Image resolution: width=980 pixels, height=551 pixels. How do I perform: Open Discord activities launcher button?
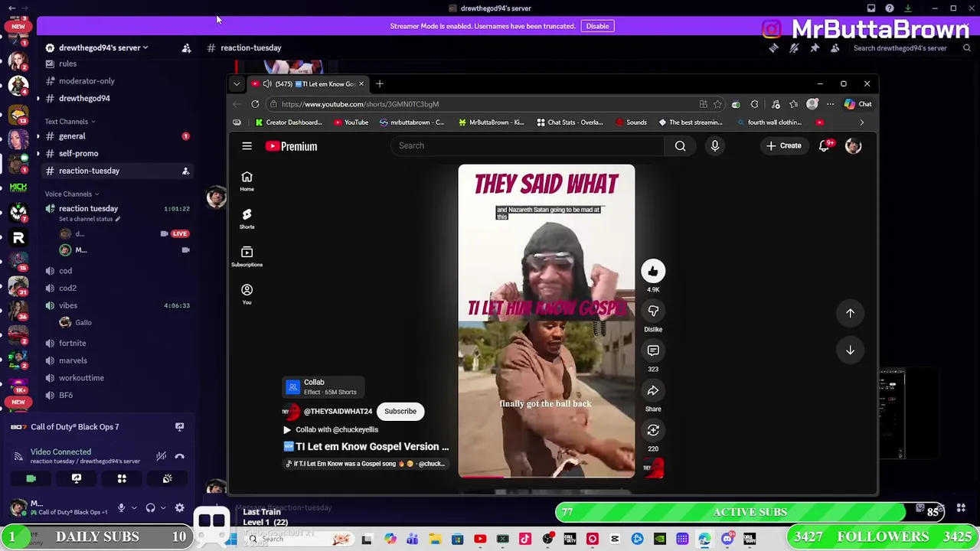click(x=122, y=478)
